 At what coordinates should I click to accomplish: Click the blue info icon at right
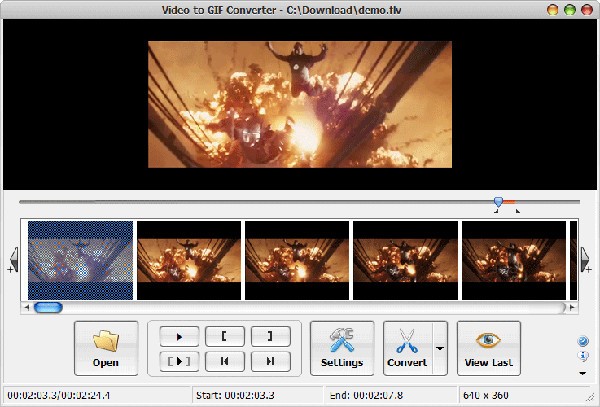[583, 357]
